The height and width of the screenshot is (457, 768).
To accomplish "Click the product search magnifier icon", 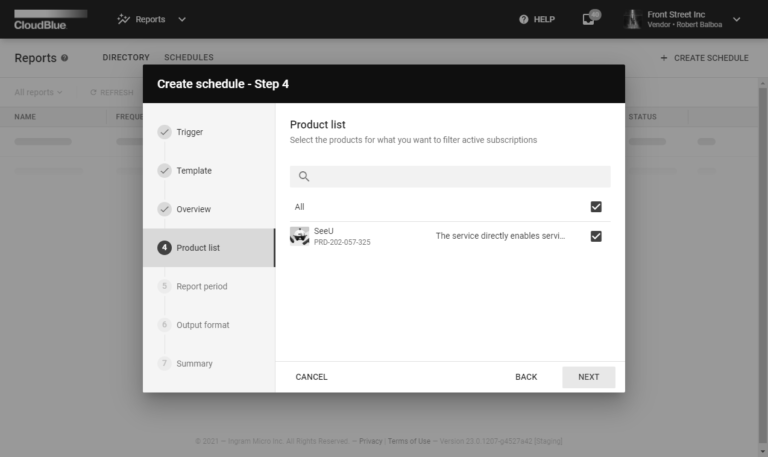I will 304,176.
